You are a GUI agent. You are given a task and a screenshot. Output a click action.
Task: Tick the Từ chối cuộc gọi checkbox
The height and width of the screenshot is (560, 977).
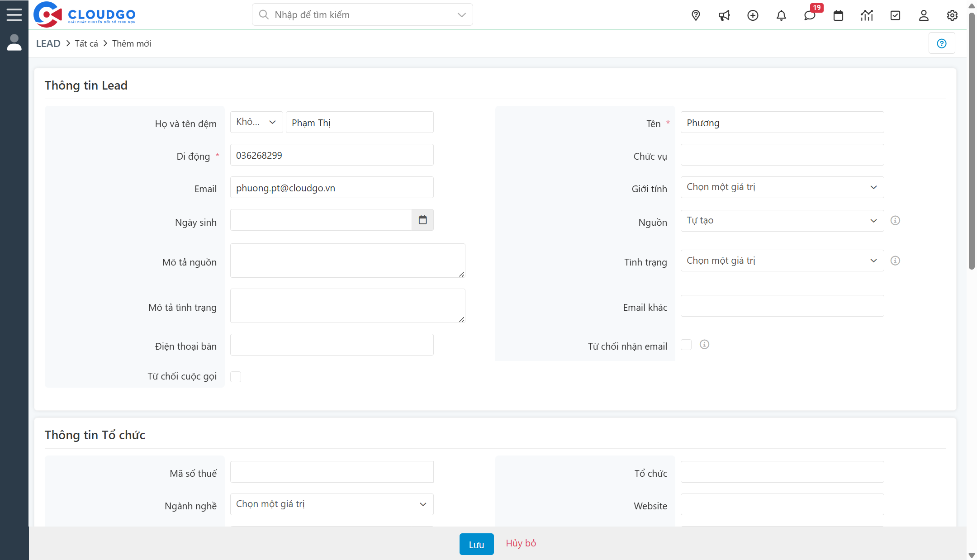(236, 377)
